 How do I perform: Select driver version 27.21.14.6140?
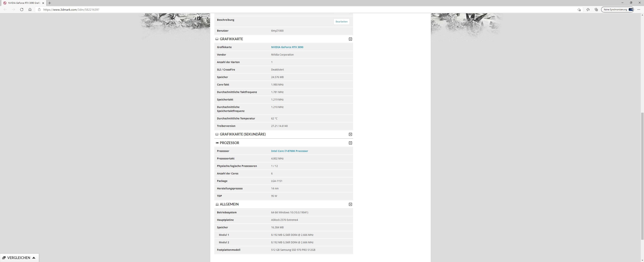[x=279, y=126]
